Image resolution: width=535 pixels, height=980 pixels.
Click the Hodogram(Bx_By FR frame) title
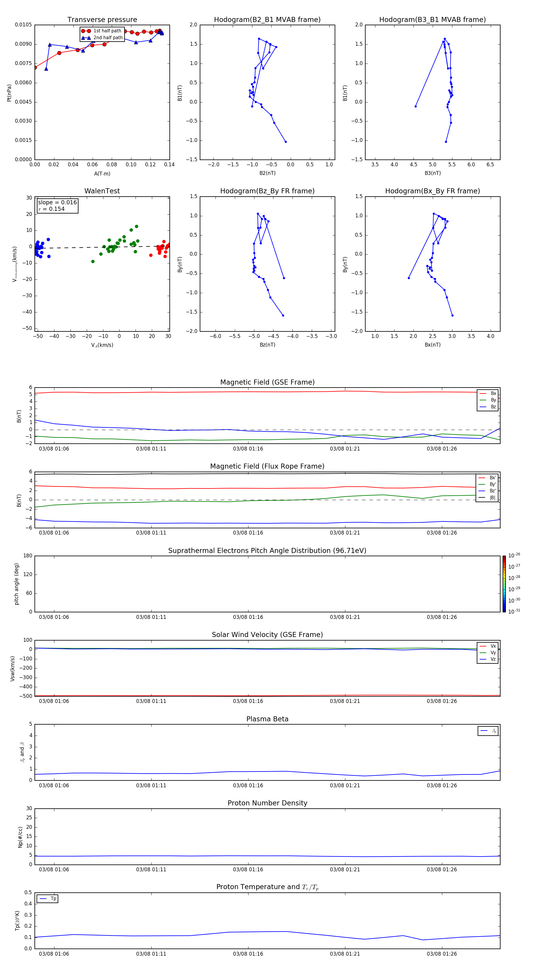[432, 191]
